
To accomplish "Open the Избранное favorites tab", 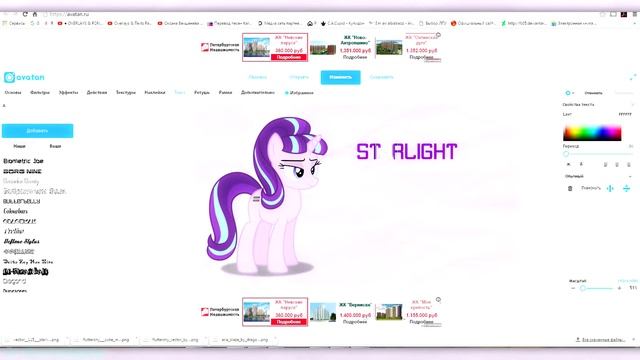I will tap(299, 93).
